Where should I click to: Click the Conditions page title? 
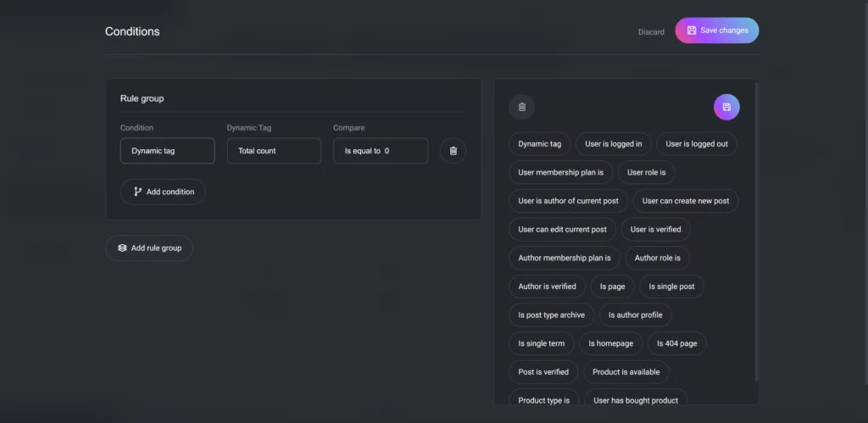tap(132, 31)
